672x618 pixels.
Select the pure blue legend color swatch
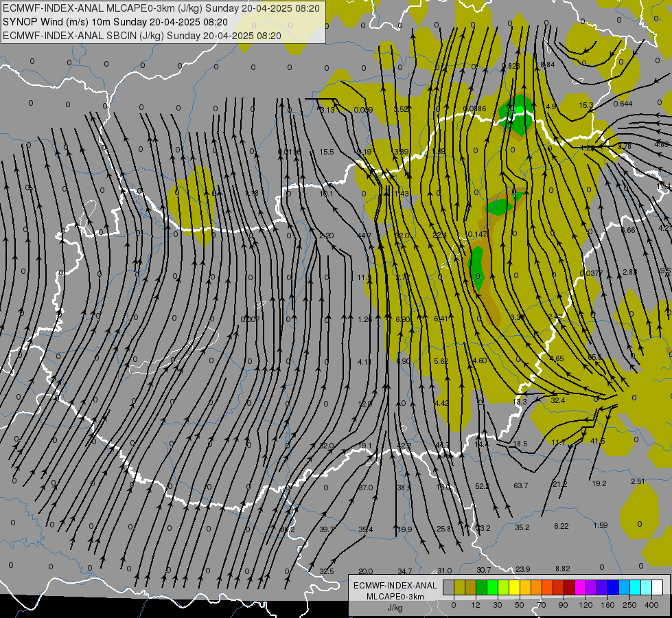point(613,588)
